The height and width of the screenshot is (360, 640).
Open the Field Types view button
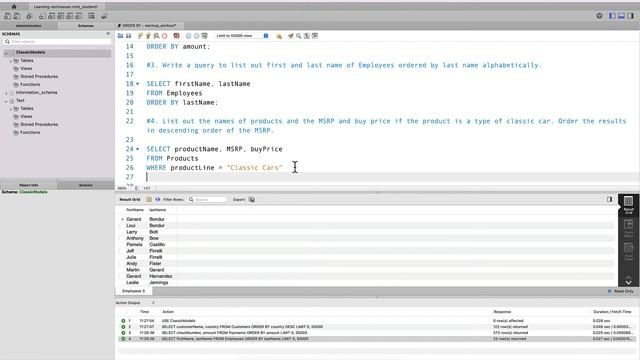[629, 252]
